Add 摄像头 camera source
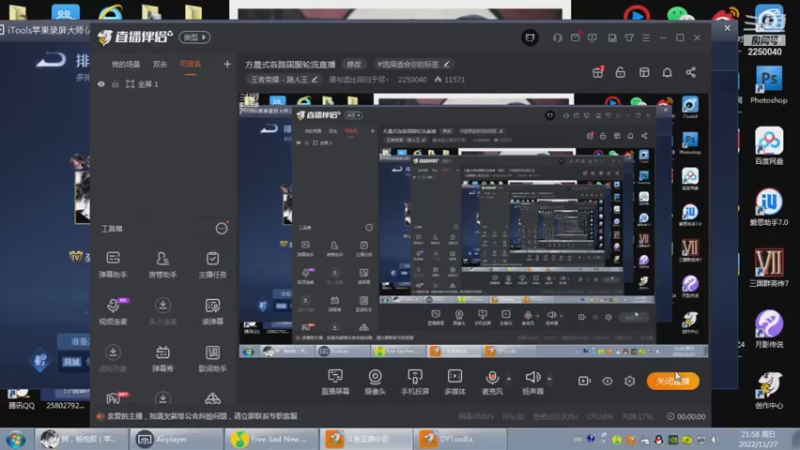 click(x=375, y=382)
